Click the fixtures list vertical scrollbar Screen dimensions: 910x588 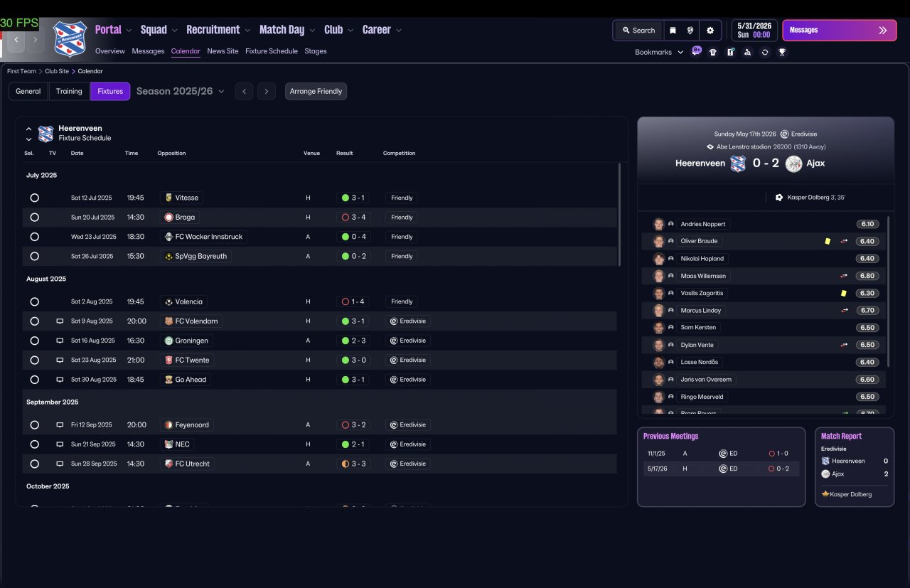620,215
